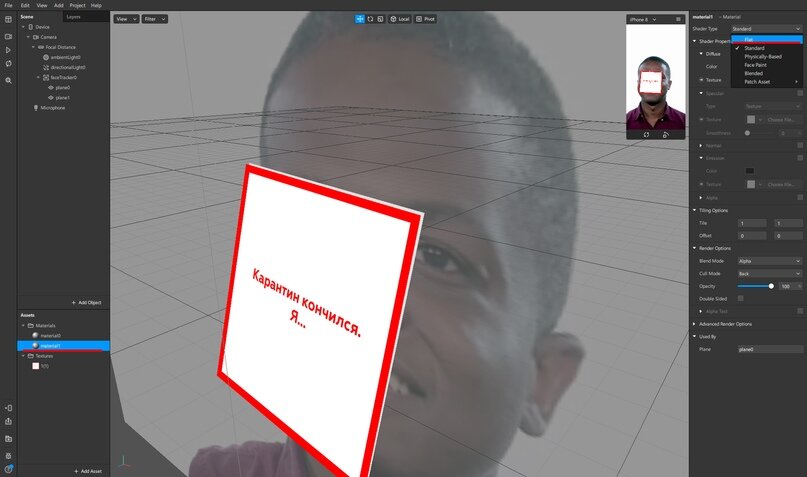The height and width of the screenshot is (477, 807).
Task: Open Patch Asset submenu
Action: coord(767,82)
